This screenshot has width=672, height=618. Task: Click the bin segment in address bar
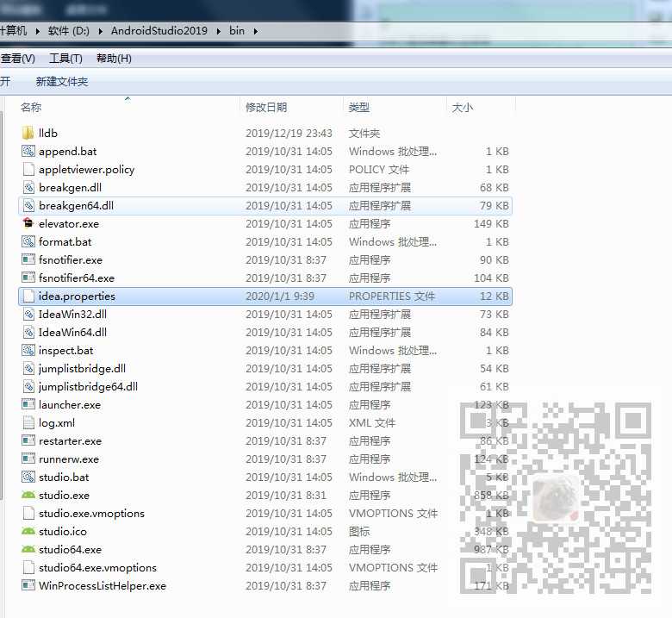(237, 31)
